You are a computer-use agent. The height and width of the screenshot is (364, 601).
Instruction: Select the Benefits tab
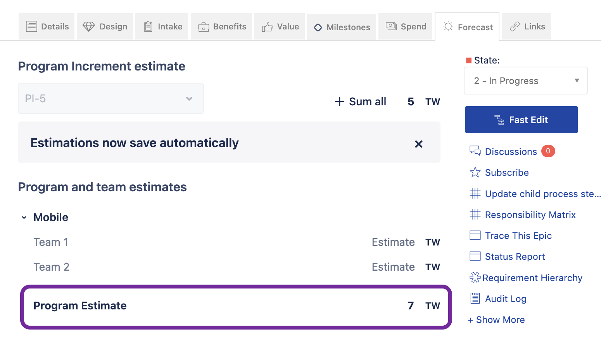pos(221,26)
